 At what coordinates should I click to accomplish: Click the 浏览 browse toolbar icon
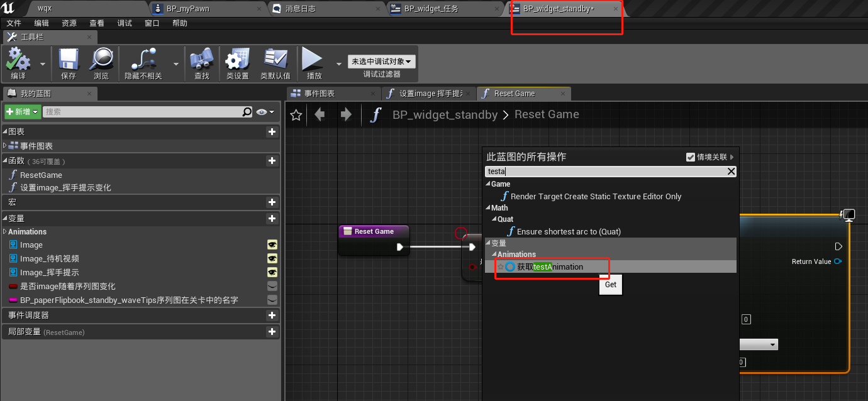(x=103, y=62)
